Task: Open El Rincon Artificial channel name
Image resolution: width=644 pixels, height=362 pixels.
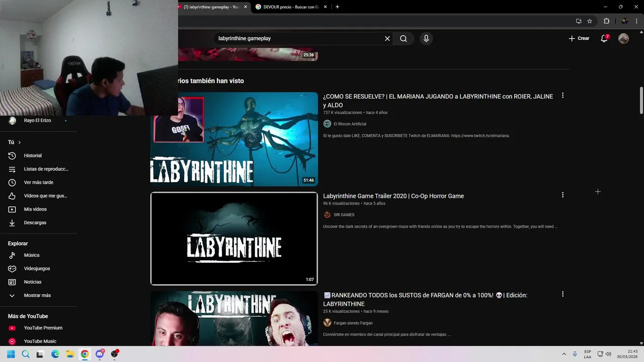Action: [350, 124]
